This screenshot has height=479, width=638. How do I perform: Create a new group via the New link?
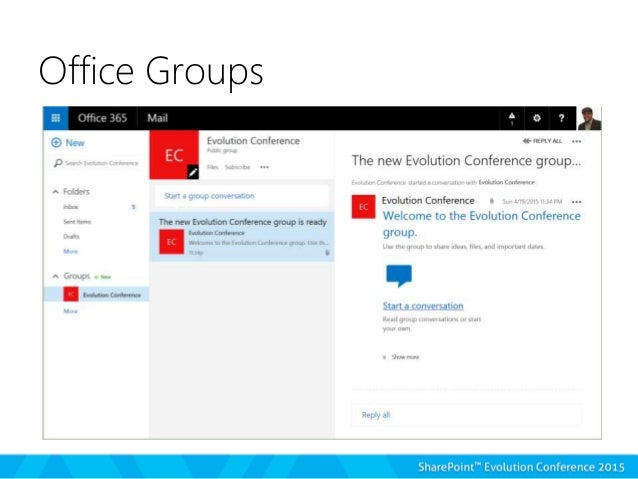coord(103,277)
